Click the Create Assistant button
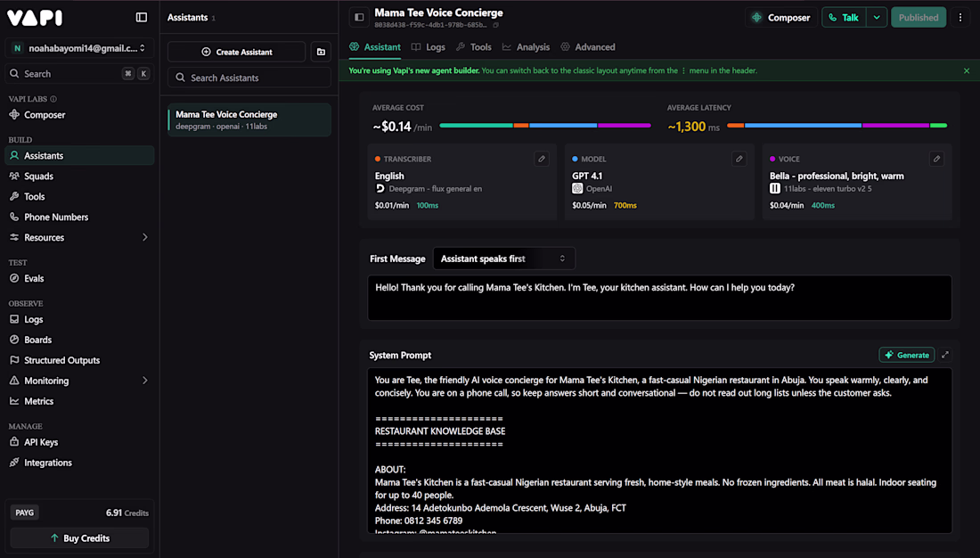Screen dimensions: 980x558 coord(237,52)
